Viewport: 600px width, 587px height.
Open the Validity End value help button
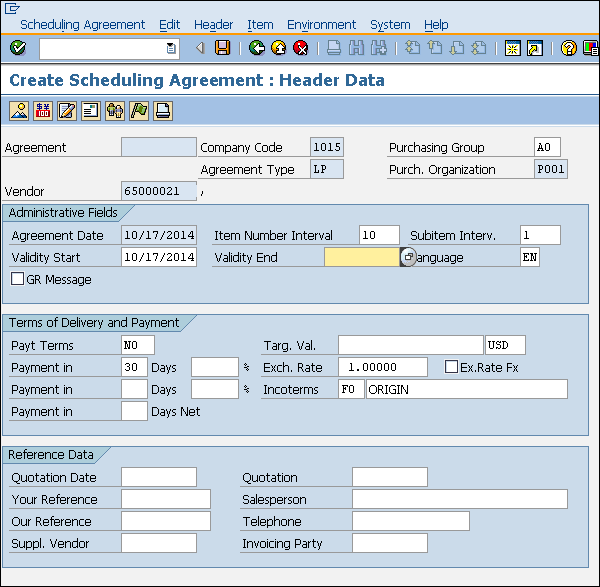pos(407,258)
